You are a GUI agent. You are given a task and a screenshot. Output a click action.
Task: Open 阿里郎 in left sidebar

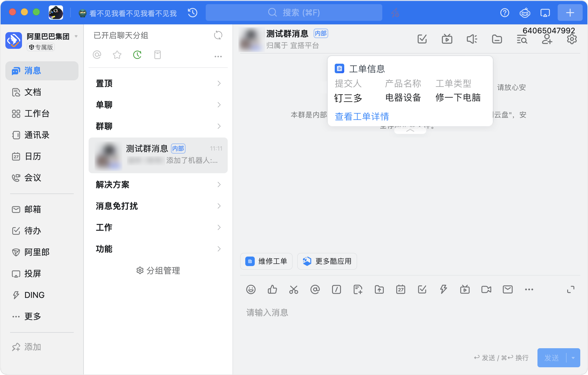point(42,252)
